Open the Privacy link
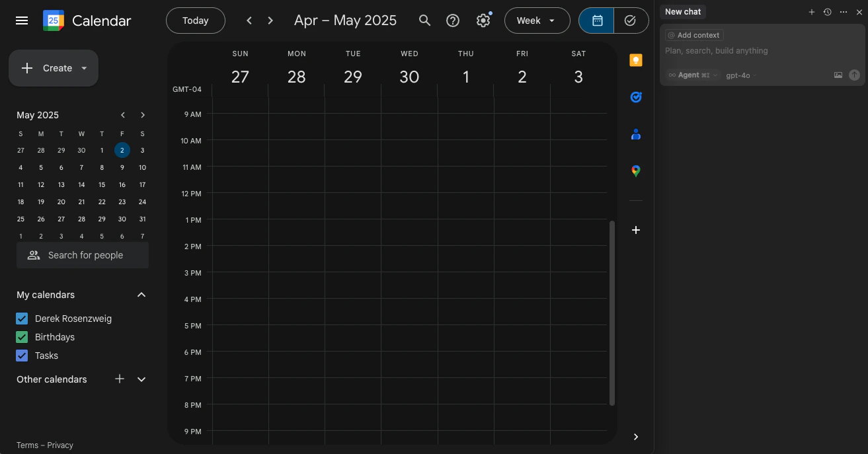 click(x=60, y=445)
